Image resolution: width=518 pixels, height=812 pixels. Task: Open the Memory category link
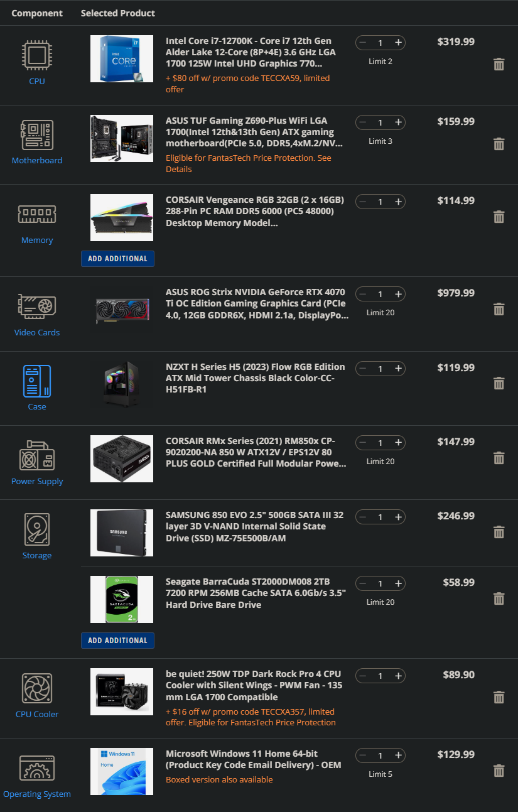pos(37,241)
